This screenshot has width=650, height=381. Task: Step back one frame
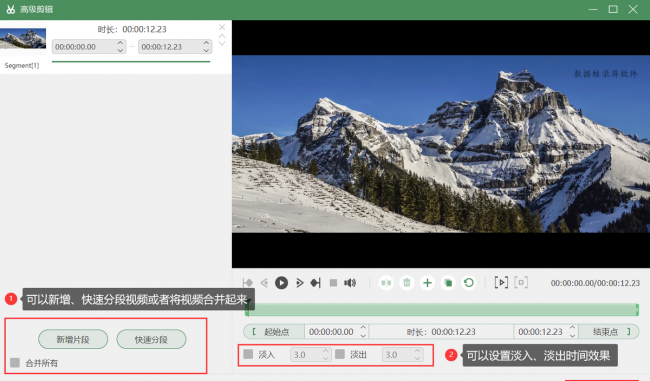coord(264,283)
